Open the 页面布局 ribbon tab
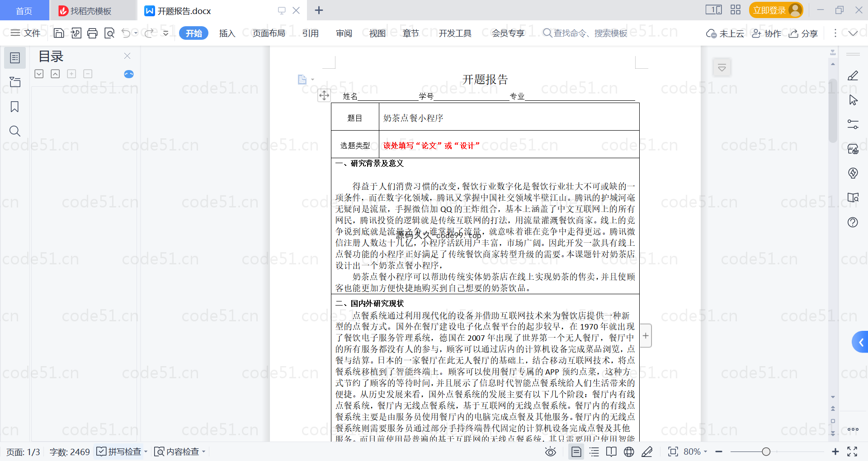 pos(269,33)
